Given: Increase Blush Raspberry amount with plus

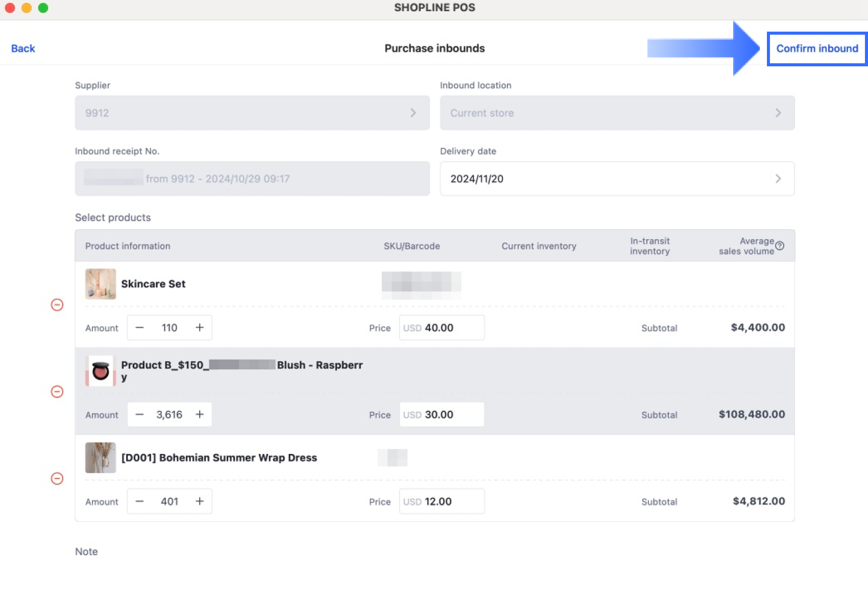Looking at the screenshot, I should click(200, 414).
